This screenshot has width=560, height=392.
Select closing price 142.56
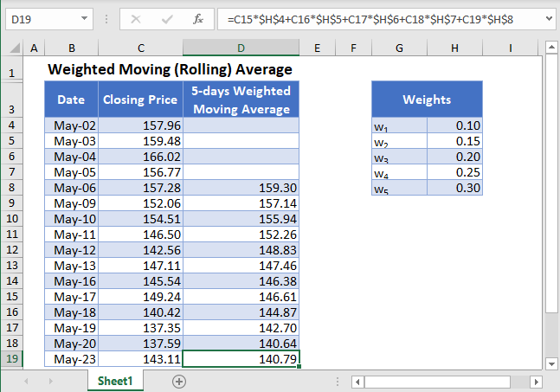click(x=140, y=250)
